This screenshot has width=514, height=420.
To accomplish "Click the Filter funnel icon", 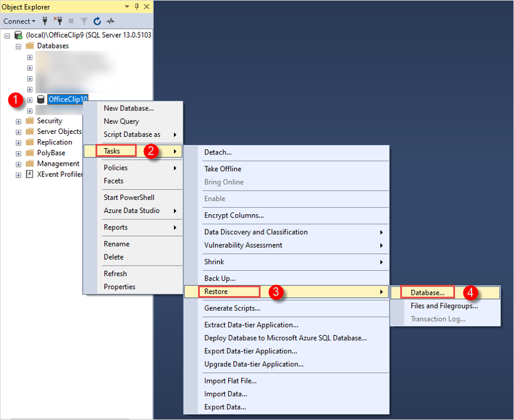I will 84,21.
